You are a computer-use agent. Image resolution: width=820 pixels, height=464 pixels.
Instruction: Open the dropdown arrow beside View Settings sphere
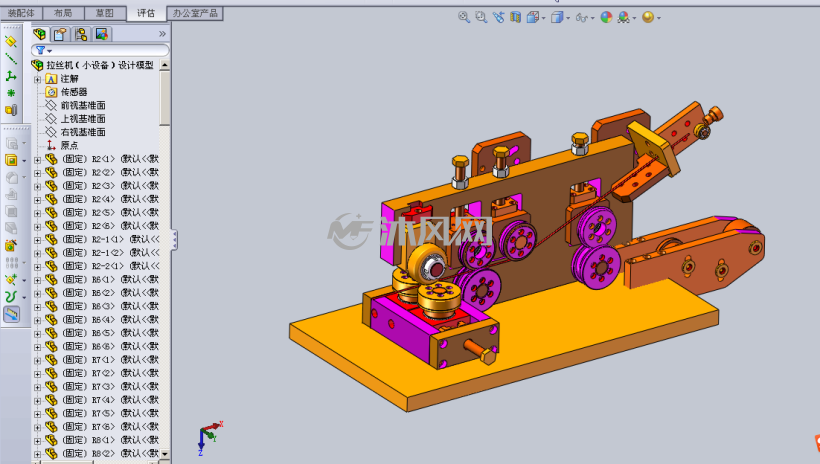click(x=659, y=18)
